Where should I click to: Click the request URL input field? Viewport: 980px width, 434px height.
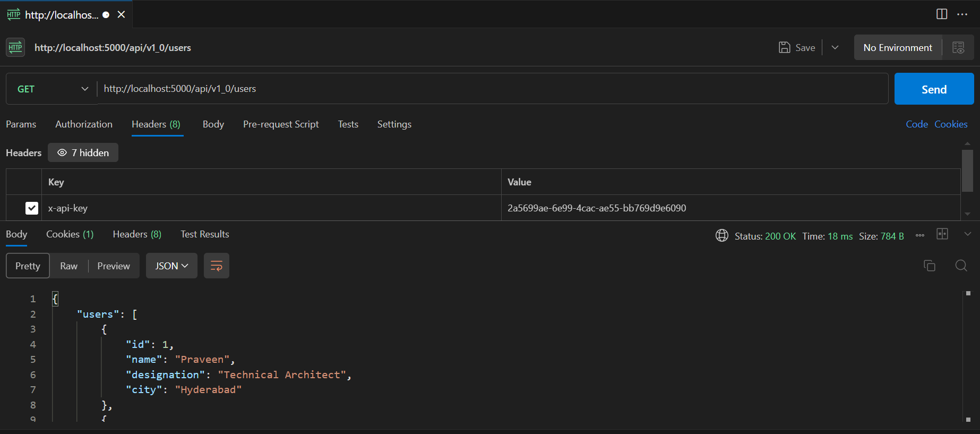(x=493, y=89)
